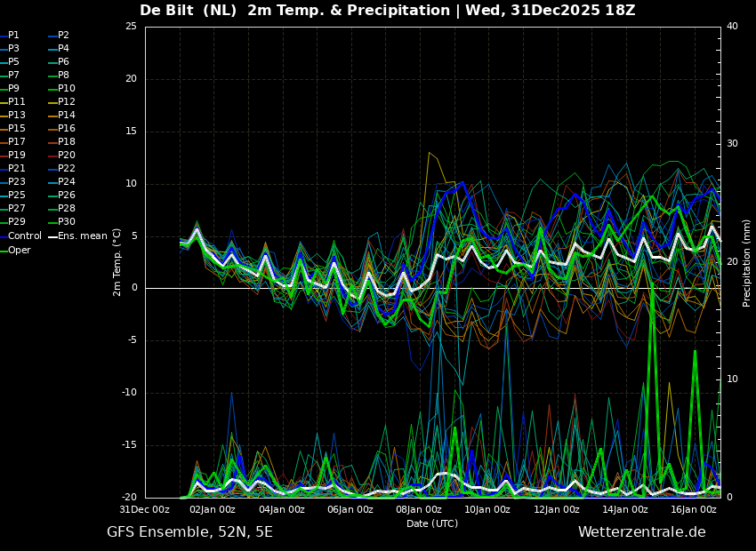Click legend label P22
Image resolution: width=756 pixels, height=551 pixels.
61,168
